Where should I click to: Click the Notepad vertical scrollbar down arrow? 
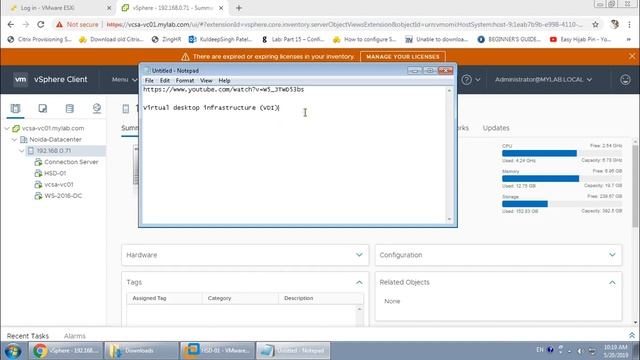tap(449, 219)
